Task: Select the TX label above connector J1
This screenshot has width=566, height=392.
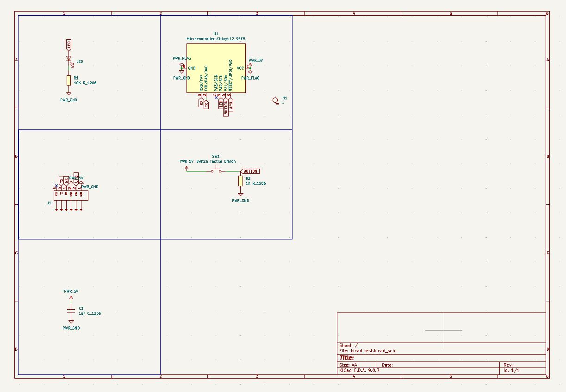Action: (x=62, y=179)
